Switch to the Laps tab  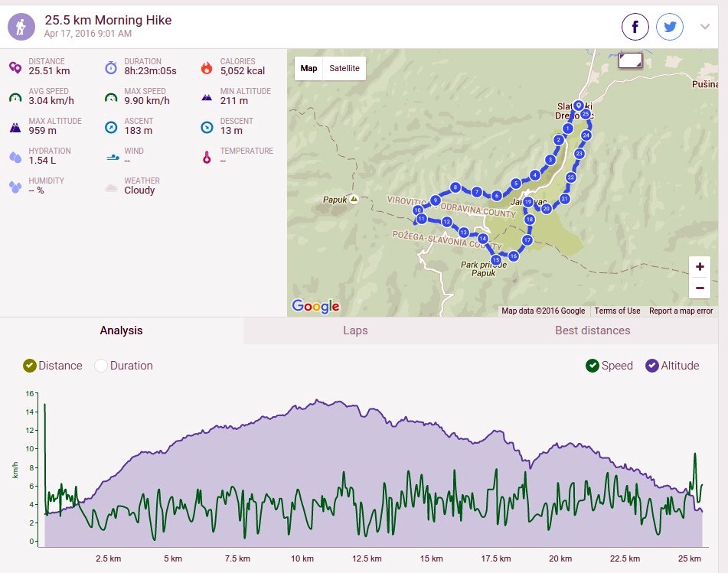(355, 330)
